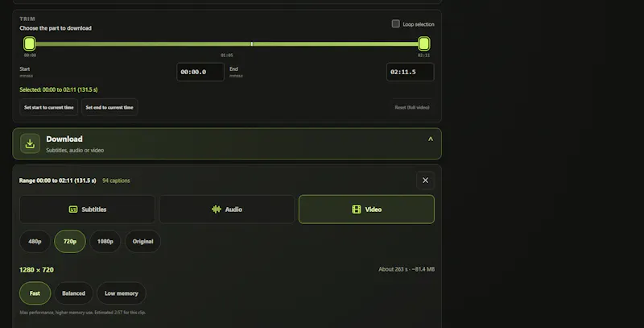
Task: Click the Max performance description text
Action: [x=83, y=313]
